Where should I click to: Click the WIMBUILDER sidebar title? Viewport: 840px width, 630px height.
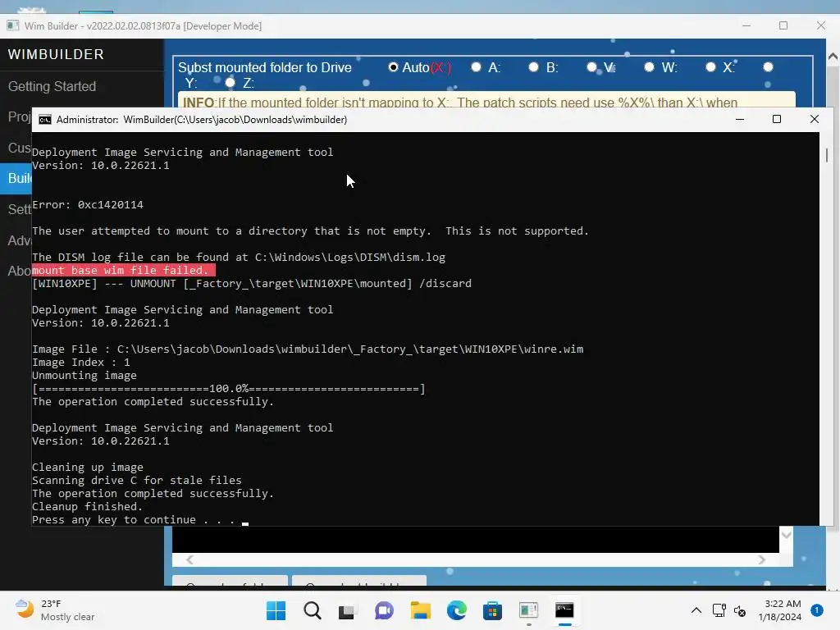(x=56, y=54)
